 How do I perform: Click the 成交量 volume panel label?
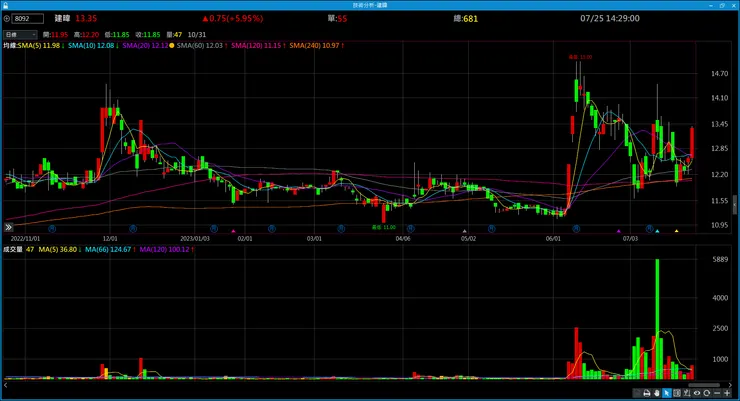click(x=13, y=249)
